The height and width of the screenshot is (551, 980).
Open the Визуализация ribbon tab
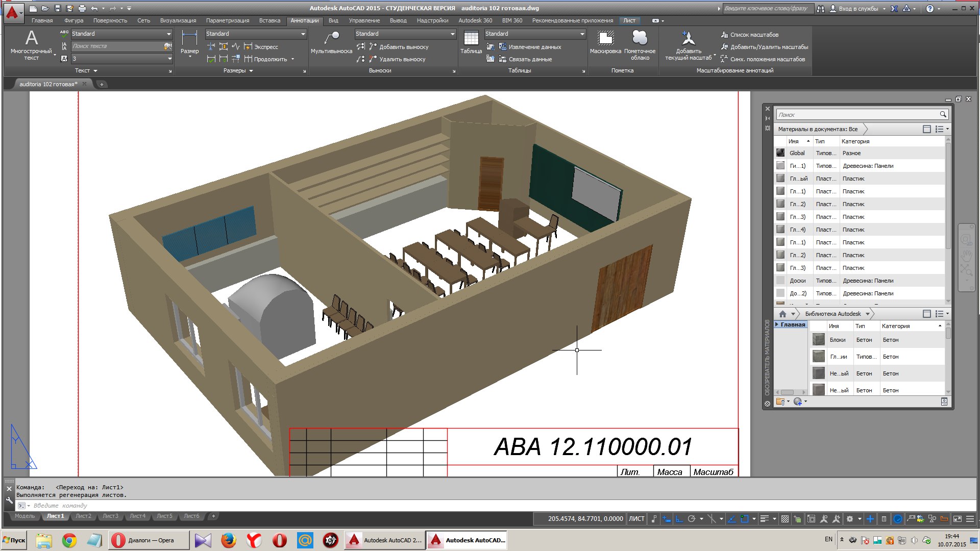click(178, 20)
